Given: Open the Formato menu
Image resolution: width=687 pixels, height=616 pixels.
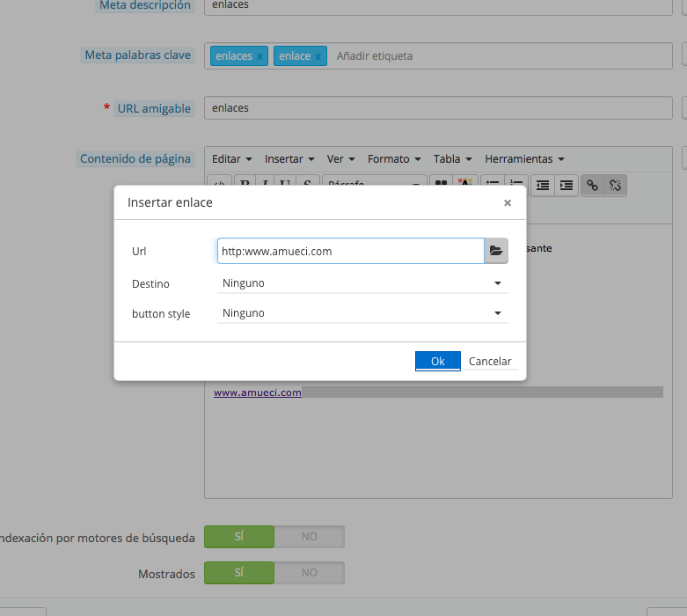Looking at the screenshot, I should click(393, 159).
